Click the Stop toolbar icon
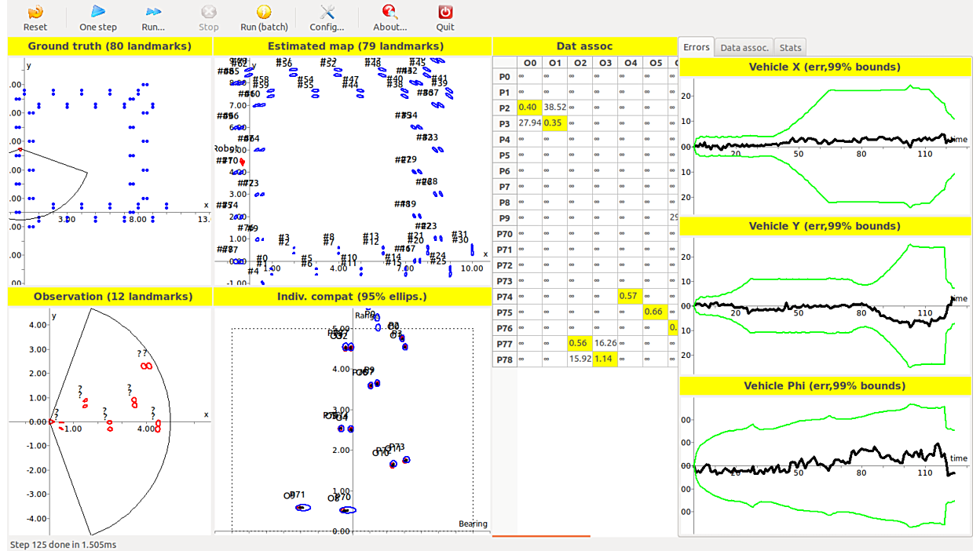This screenshot has width=980, height=551. tap(208, 17)
